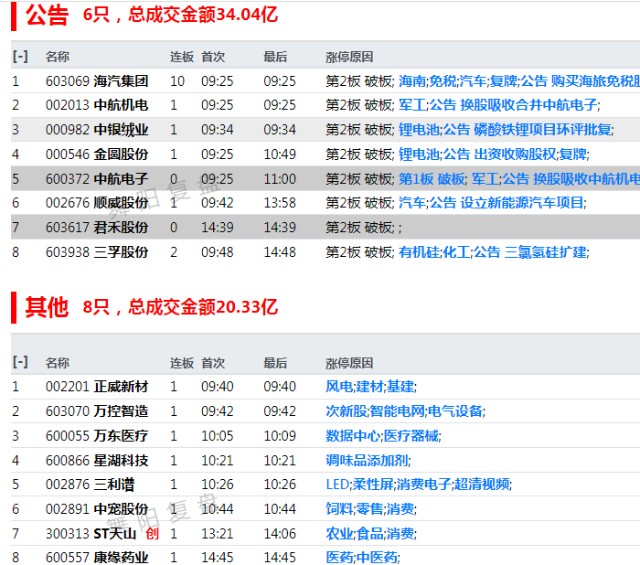Open 顺威股份 link 汽车;公告 设立新能源汽车项目
The image size is (640, 565).
pos(491,202)
